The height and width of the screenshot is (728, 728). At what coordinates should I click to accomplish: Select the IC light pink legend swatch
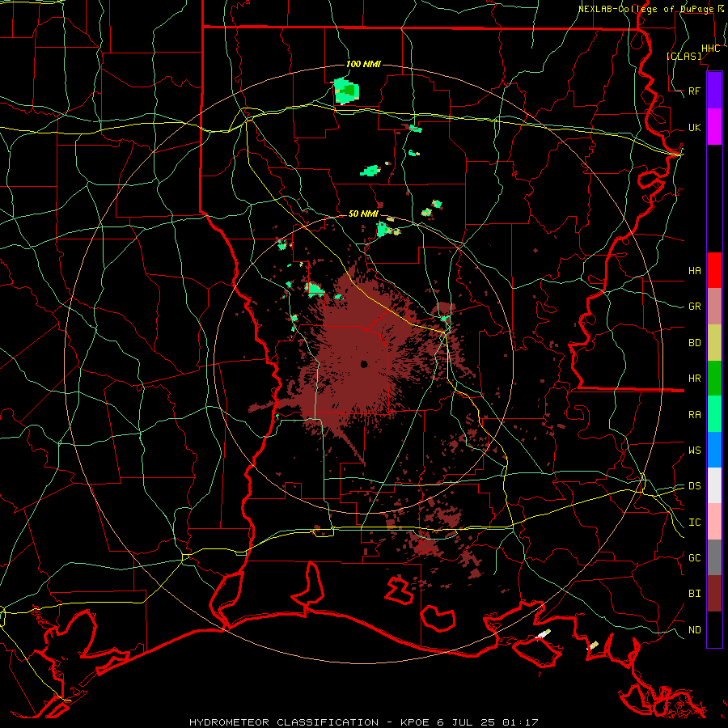[714, 522]
